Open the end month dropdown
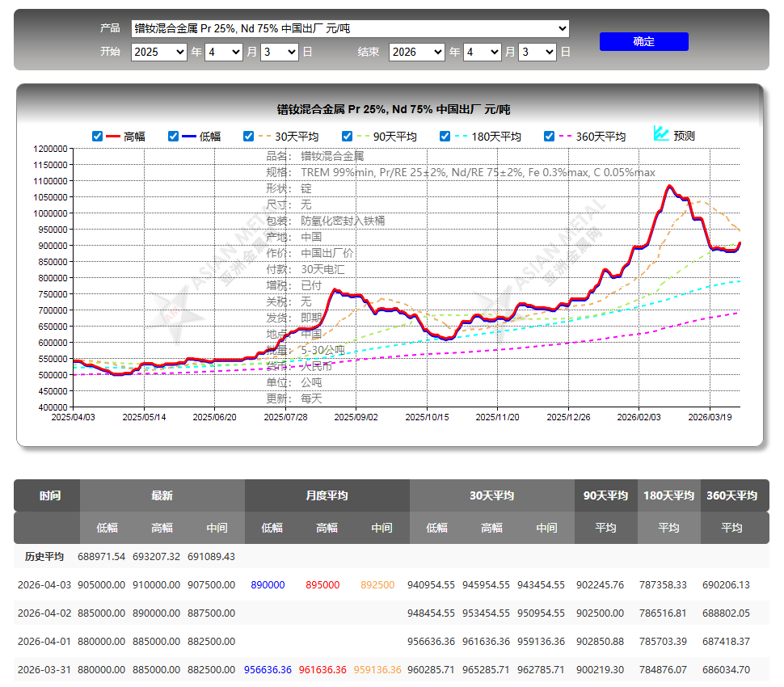 482,52
